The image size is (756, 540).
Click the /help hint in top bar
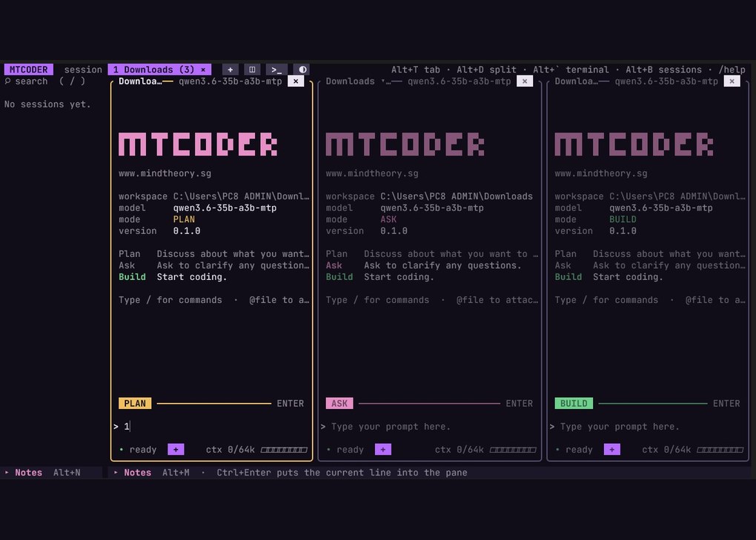click(732, 70)
